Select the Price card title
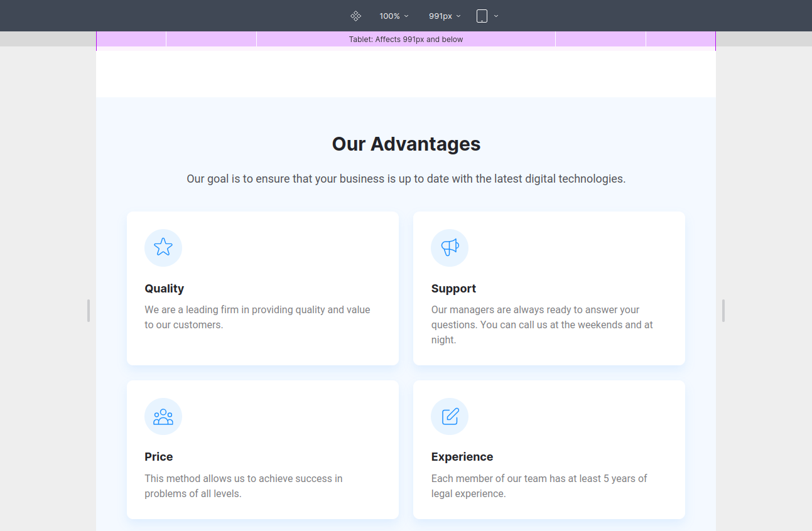 (x=159, y=457)
